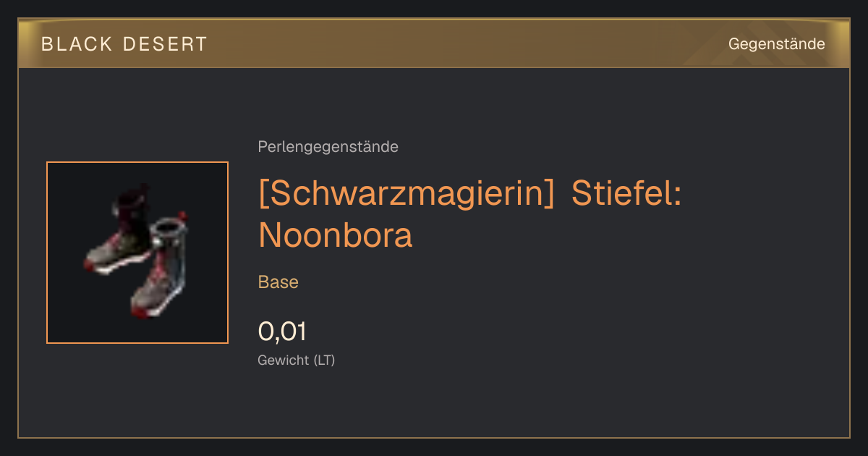Click the 0,01 weight value
This screenshot has height=456, width=868.
(282, 332)
